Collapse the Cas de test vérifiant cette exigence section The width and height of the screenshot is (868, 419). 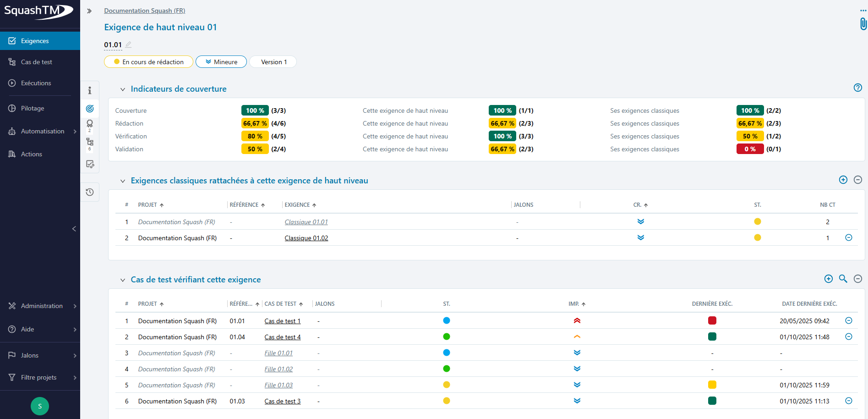pyautogui.click(x=122, y=280)
